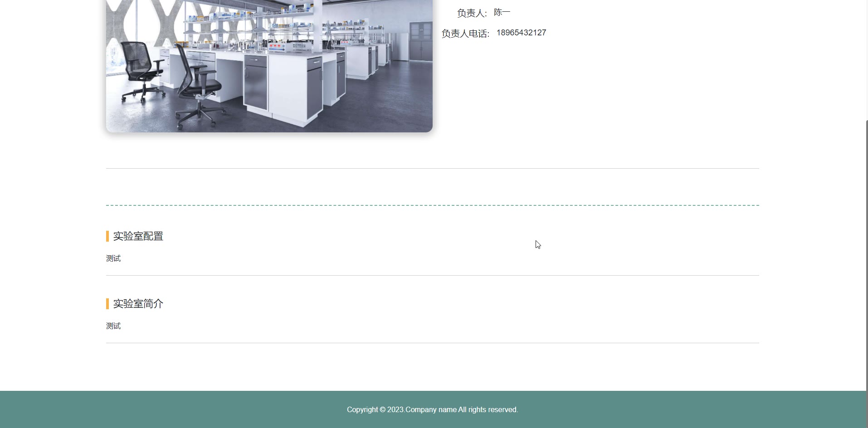Click 测试 text under 实验室简介
This screenshot has width=868, height=428.
pyautogui.click(x=113, y=326)
